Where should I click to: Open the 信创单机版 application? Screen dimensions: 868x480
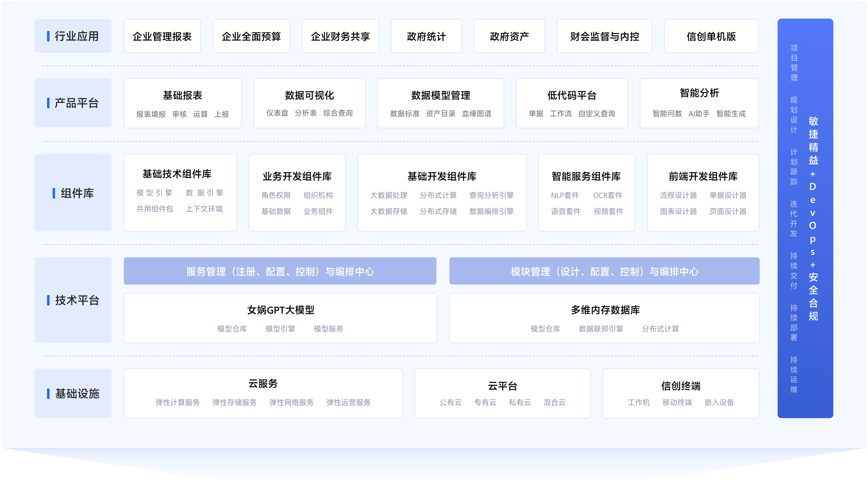(711, 36)
